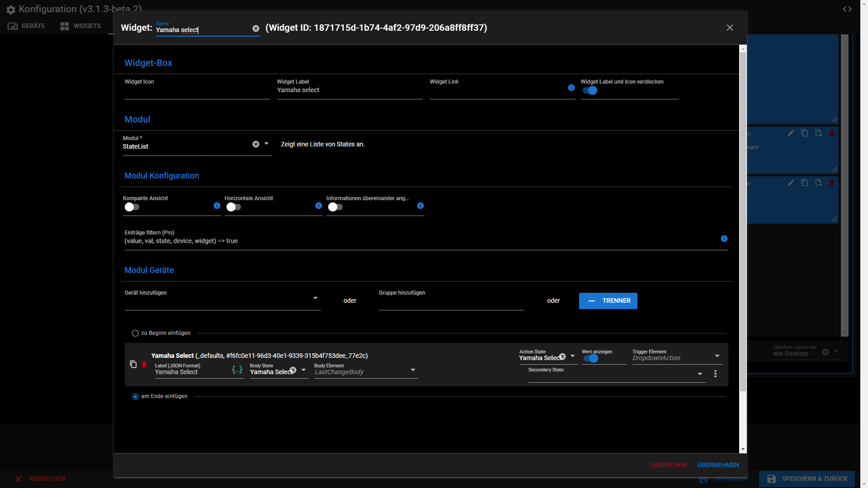Click ABBRECHEN at bottom left of page
868x488 pixels.
pyautogui.click(x=40, y=479)
